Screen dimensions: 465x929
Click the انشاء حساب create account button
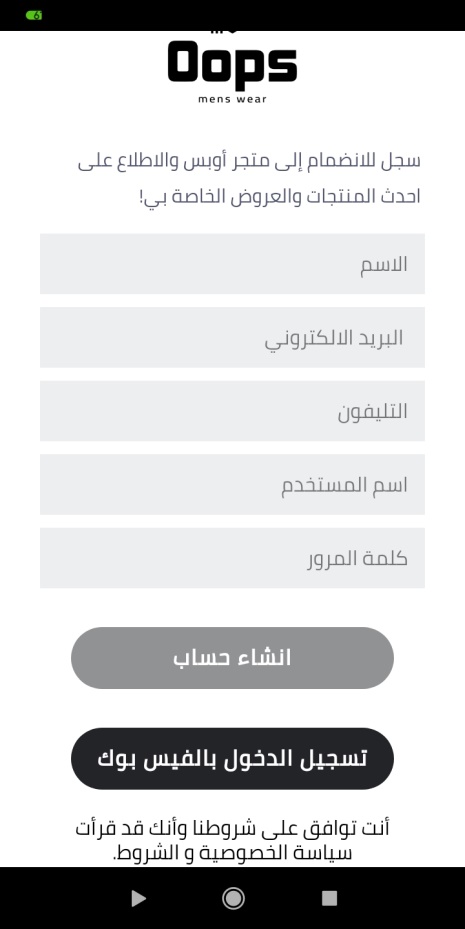[x=232, y=658]
